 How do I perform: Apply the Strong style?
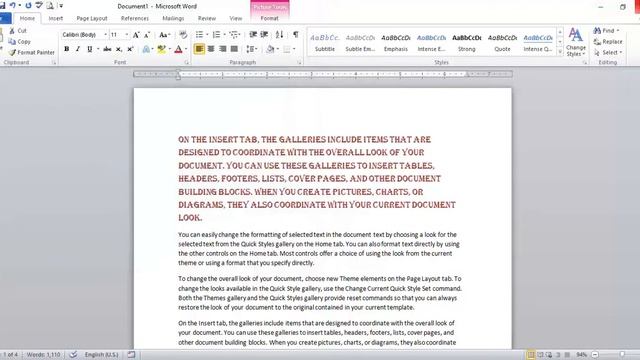point(467,42)
